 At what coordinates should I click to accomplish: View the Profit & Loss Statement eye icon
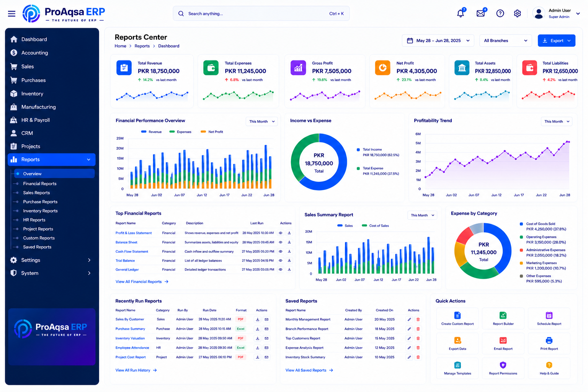coord(281,233)
